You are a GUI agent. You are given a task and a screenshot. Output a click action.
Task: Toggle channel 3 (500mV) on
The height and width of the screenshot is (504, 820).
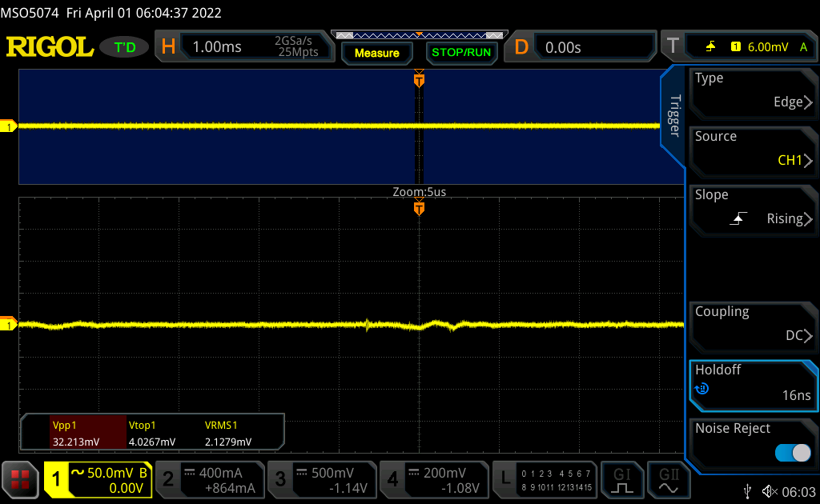click(280, 479)
